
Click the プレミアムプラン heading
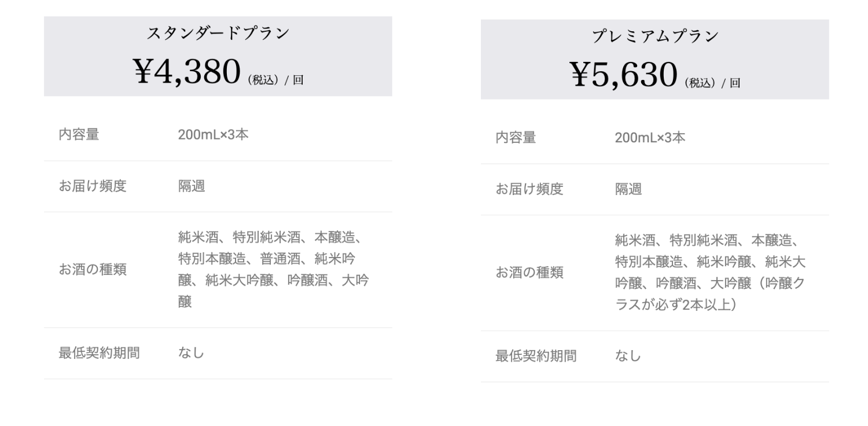(x=654, y=36)
